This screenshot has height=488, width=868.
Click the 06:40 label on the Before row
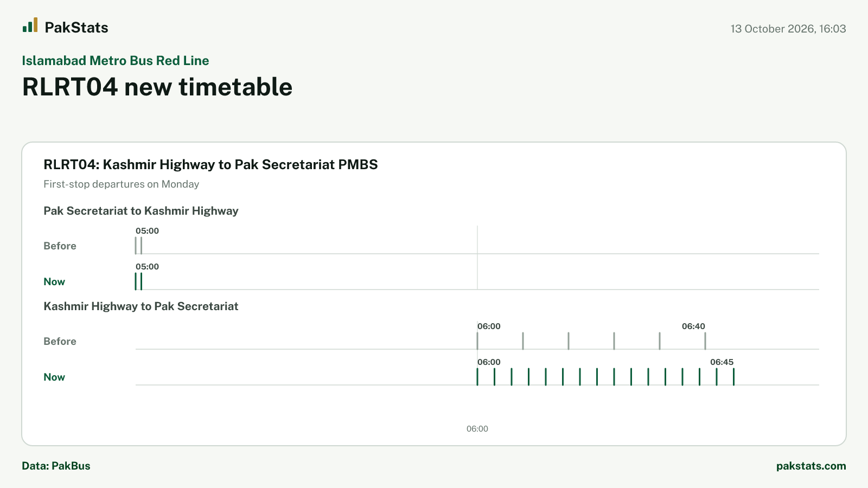point(693,326)
